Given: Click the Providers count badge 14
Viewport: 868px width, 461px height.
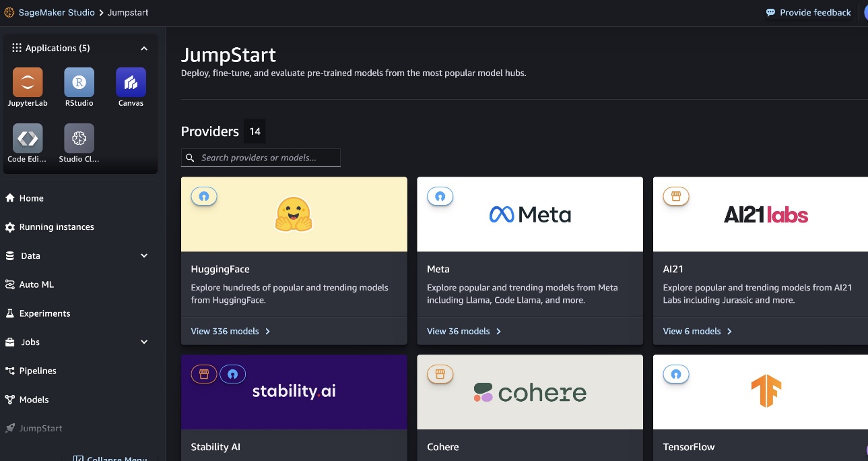Looking at the screenshot, I should click(x=255, y=131).
